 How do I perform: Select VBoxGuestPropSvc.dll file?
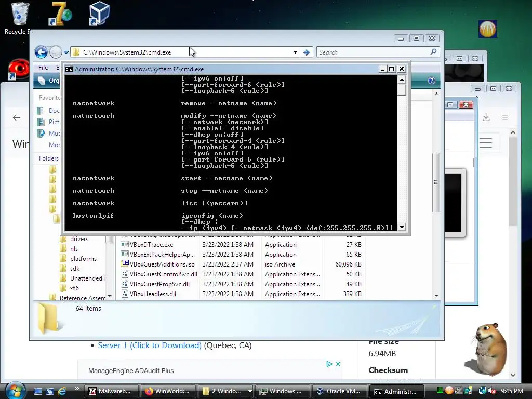coord(159,284)
